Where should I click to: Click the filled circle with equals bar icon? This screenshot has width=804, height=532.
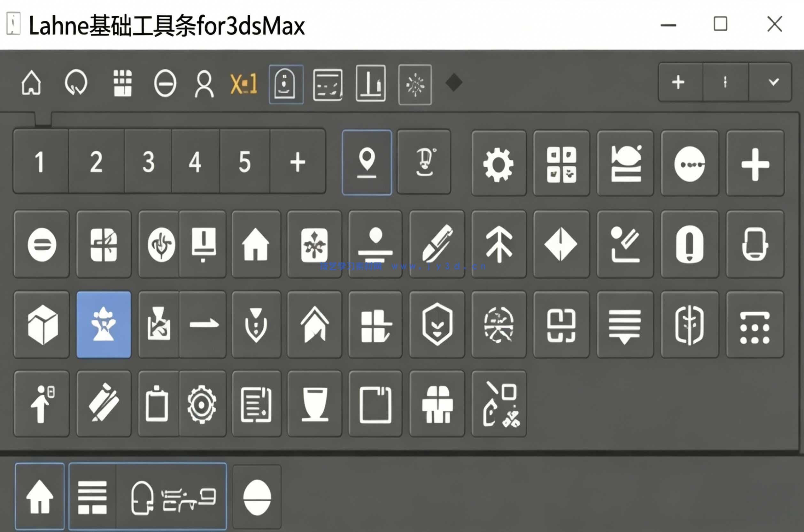point(42,244)
